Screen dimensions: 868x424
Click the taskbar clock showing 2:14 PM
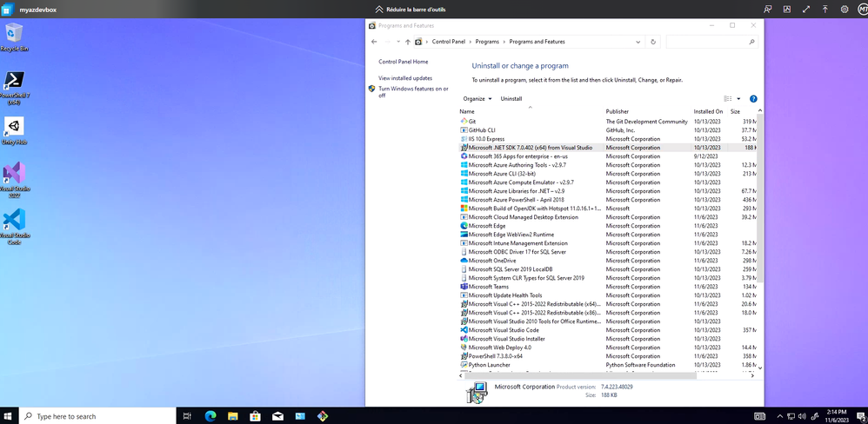(x=835, y=415)
